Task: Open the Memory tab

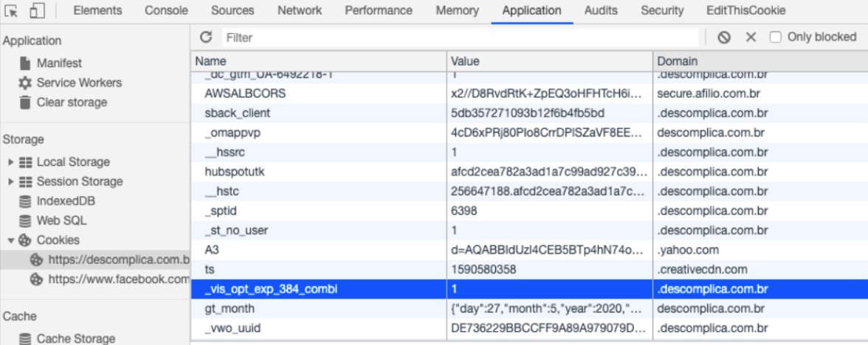Action: point(458,10)
